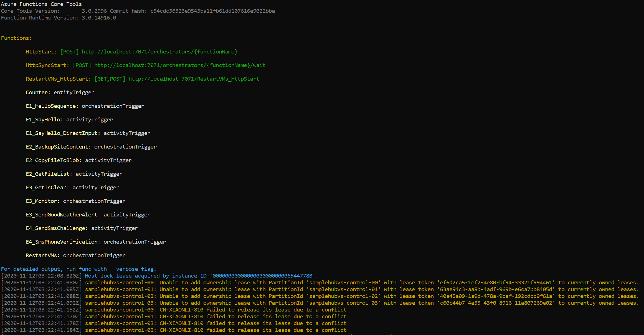
Task: Open the RestartVMs_HttpStart endpoint link
Action: [x=194, y=79]
